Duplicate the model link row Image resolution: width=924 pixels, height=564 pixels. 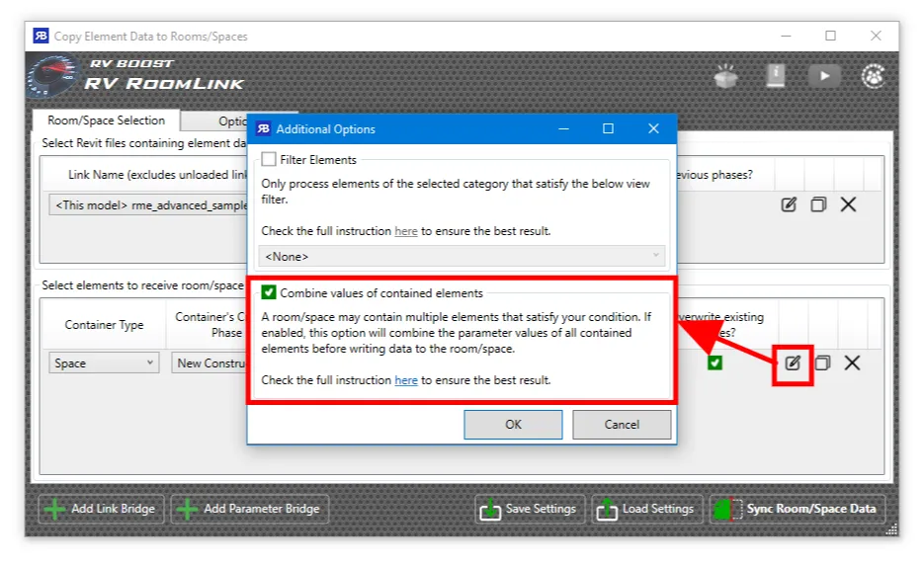[x=818, y=204]
